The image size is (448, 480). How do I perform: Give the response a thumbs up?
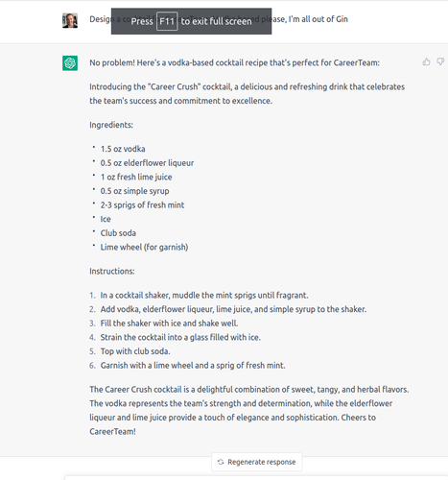[426, 61]
